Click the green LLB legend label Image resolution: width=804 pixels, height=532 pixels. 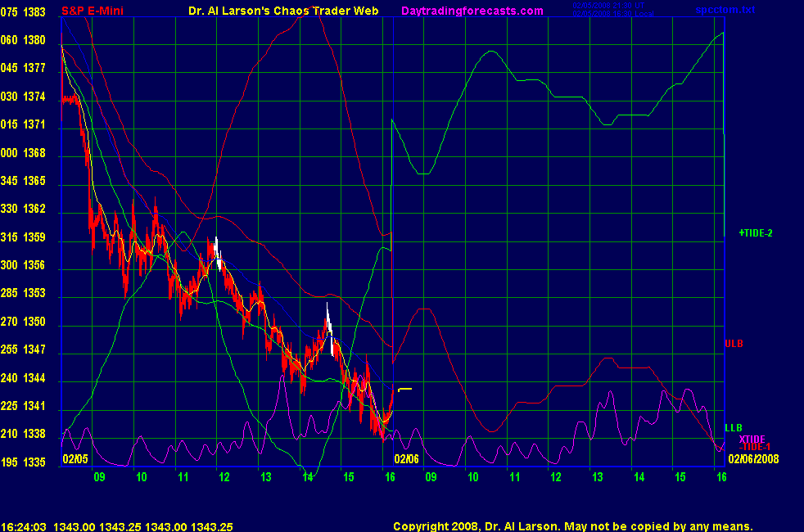click(x=734, y=428)
